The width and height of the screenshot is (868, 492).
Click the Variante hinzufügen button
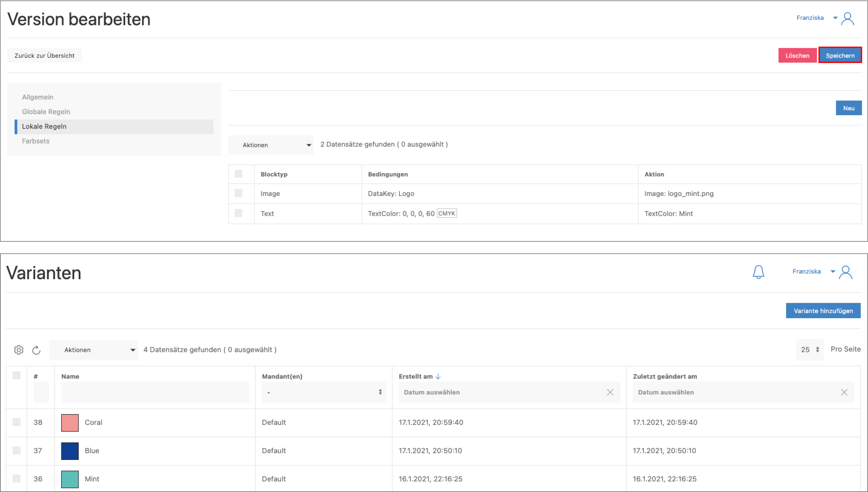[823, 310]
